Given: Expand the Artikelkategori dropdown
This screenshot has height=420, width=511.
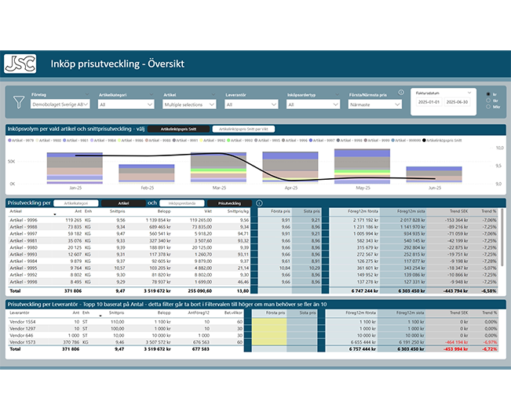Looking at the screenshot, I should (126, 104).
